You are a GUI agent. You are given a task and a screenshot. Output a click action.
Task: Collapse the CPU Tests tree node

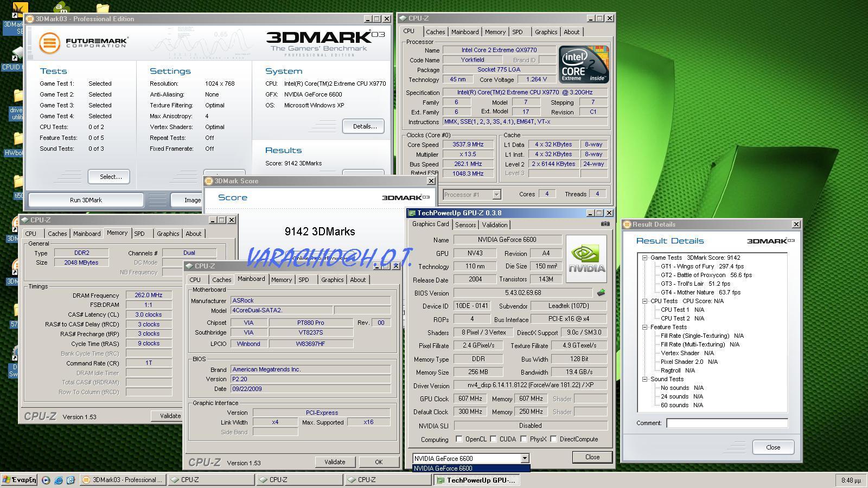pos(644,301)
